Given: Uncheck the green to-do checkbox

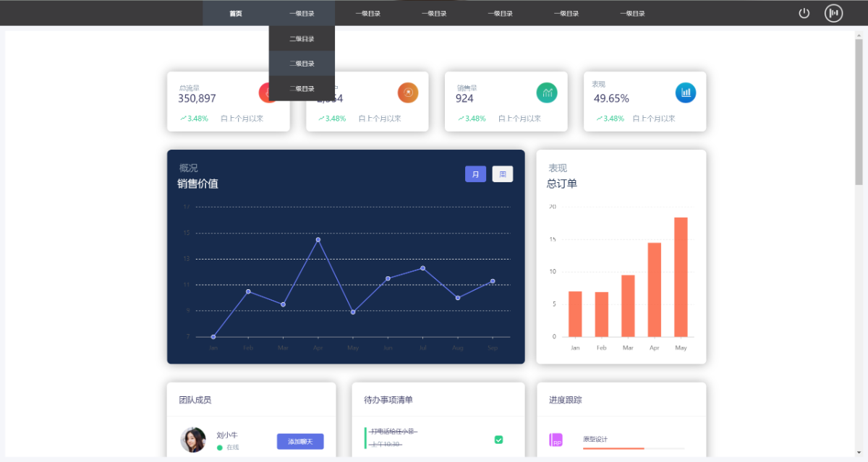Looking at the screenshot, I should (x=498, y=440).
